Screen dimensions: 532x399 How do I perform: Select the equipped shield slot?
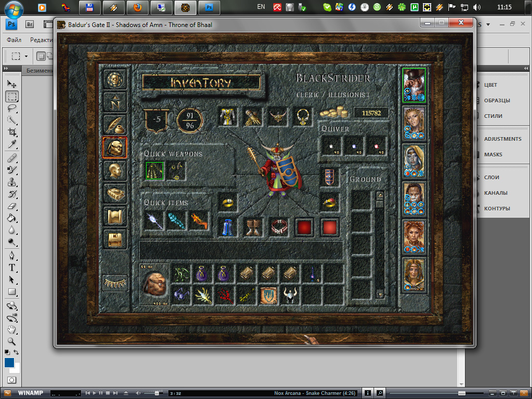(x=329, y=177)
